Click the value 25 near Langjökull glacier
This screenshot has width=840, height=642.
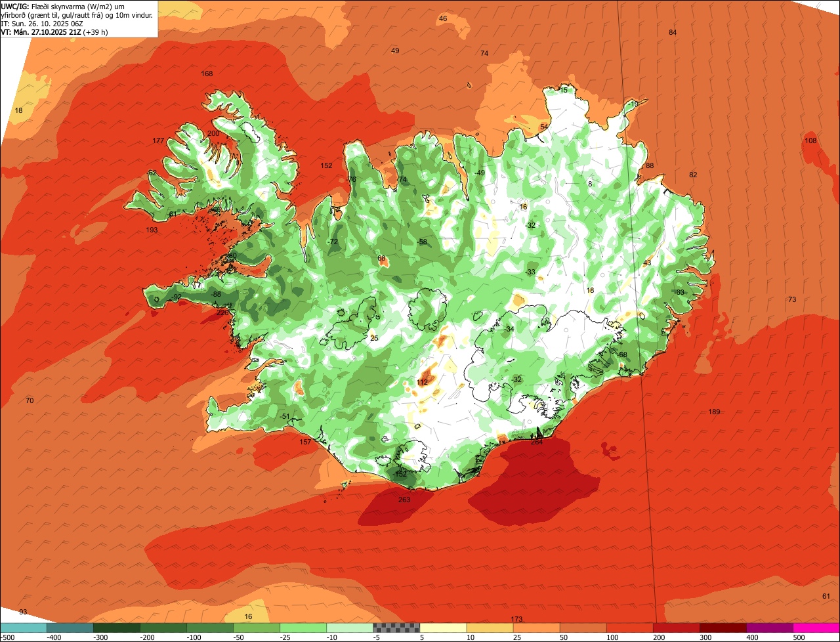(374, 338)
